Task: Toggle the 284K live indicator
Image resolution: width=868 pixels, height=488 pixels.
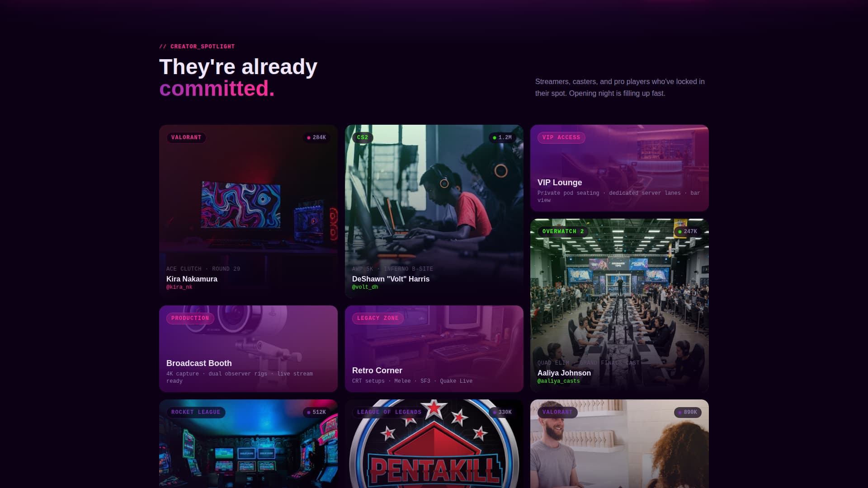Action: [x=316, y=138]
